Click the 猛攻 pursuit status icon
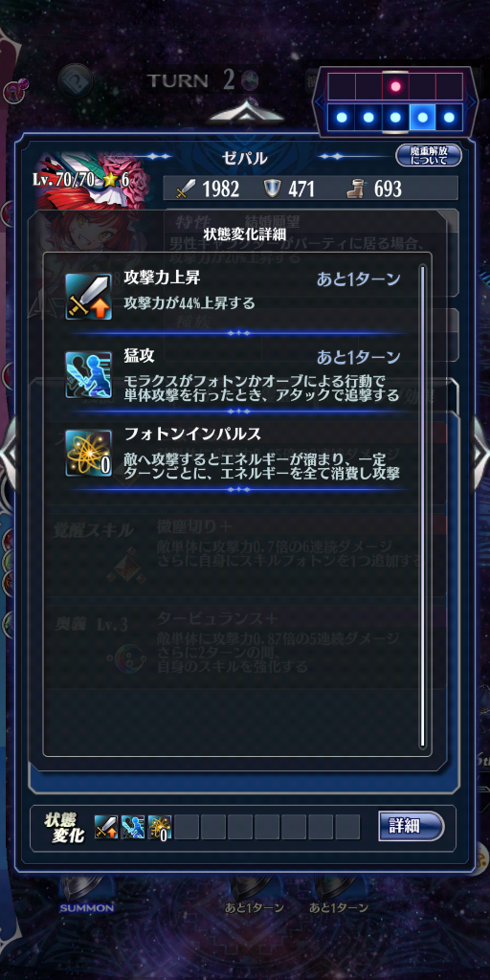Image resolution: width=490 pixels, height=980 pixels. [89, 374]
